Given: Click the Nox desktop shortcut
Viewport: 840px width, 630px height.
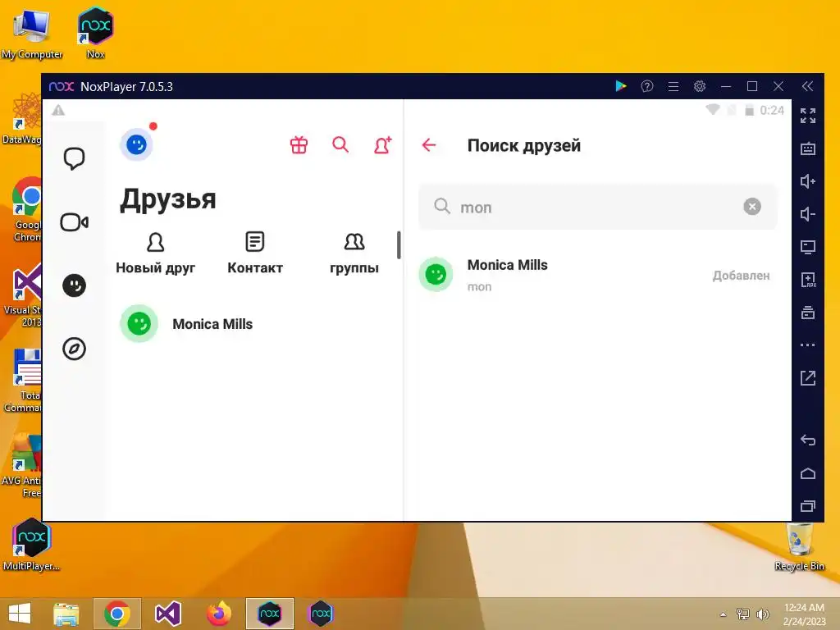Looking at the screenshot, I should (95, 32).
